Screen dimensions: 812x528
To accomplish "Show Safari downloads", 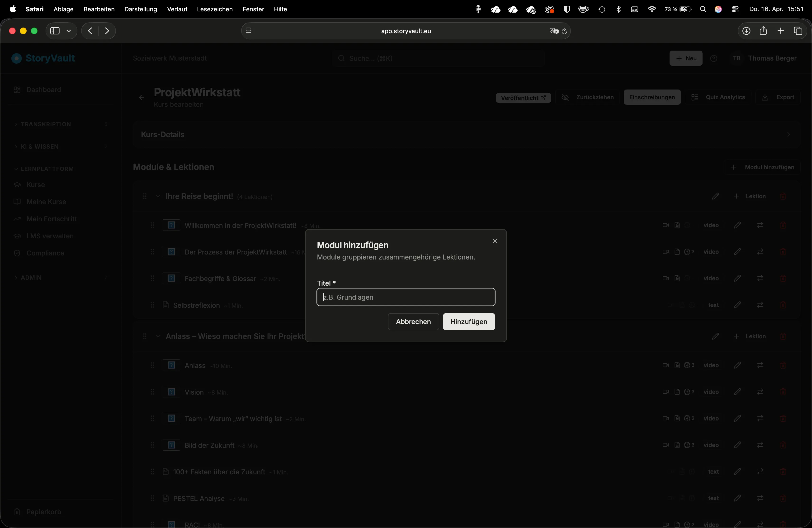I will coord(746,31).
